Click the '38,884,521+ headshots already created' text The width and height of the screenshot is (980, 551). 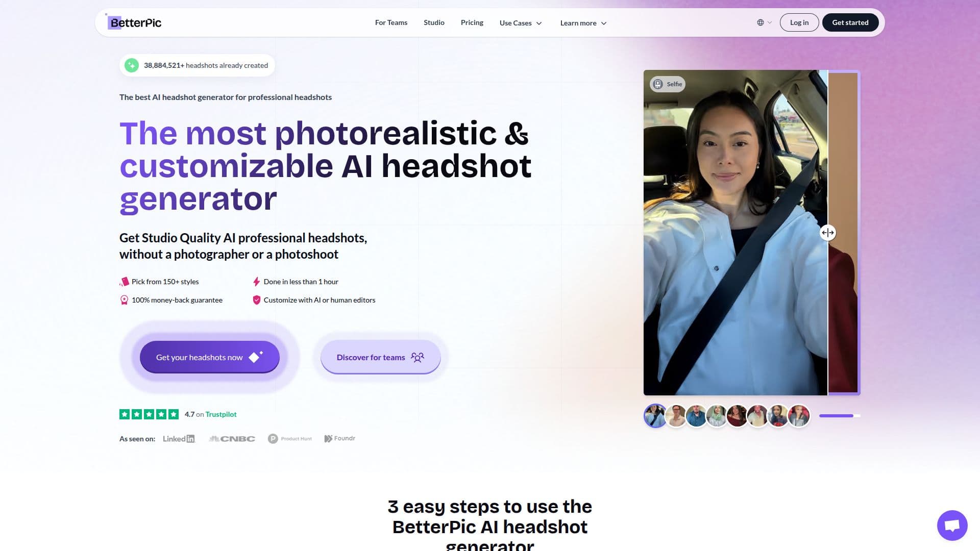pyautogui.click(x=206, y=65)
